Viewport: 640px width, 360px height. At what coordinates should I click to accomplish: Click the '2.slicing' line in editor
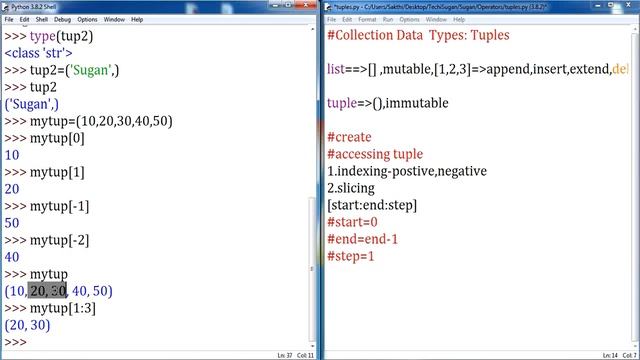tap(351, 188)
